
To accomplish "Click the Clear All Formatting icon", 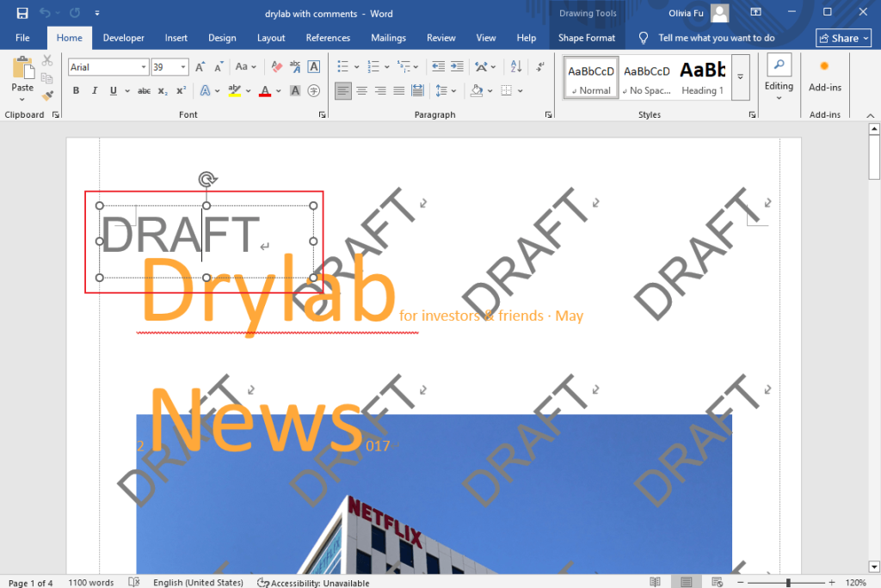I will [x=274, y=64].
